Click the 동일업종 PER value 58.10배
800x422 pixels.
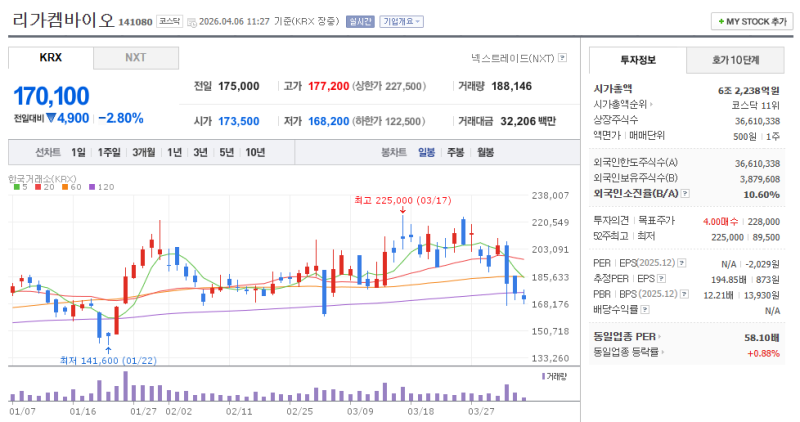[x=762, y=338]
